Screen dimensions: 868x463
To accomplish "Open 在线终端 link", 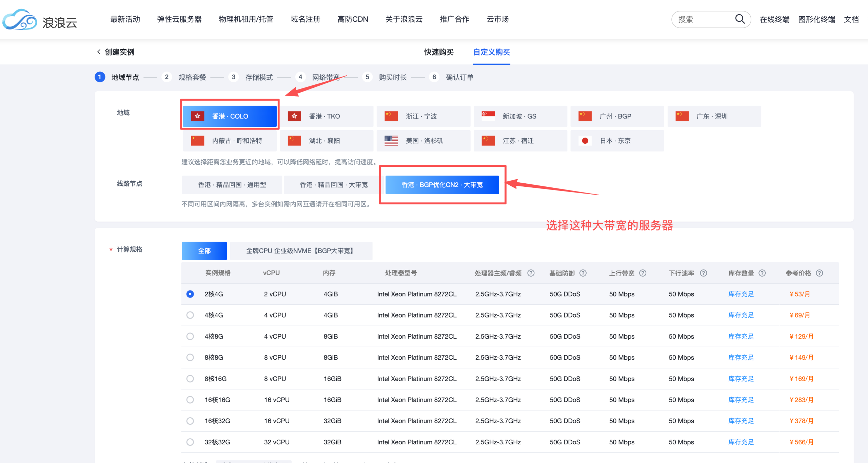I will 774,19.
